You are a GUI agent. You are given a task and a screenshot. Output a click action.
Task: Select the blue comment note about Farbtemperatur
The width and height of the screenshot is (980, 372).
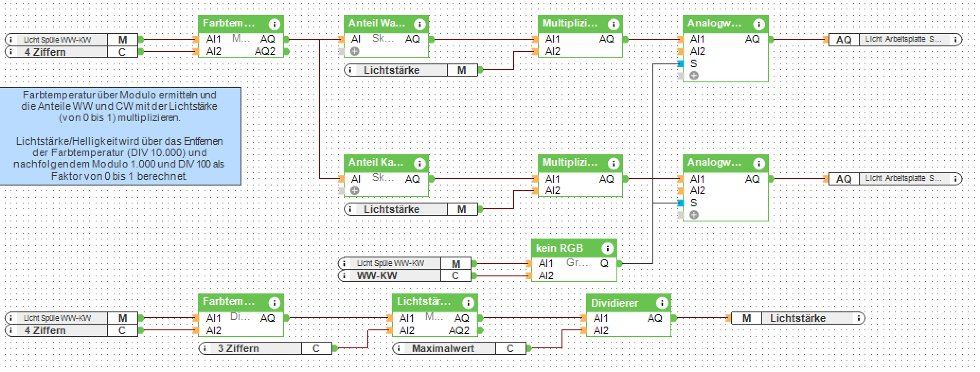click(120, 136)
